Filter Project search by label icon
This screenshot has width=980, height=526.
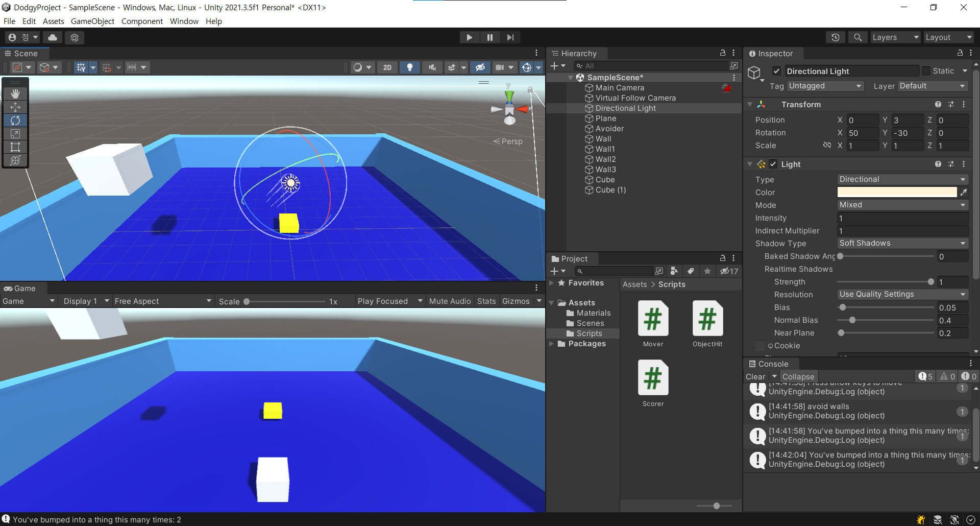pos(691,271)
